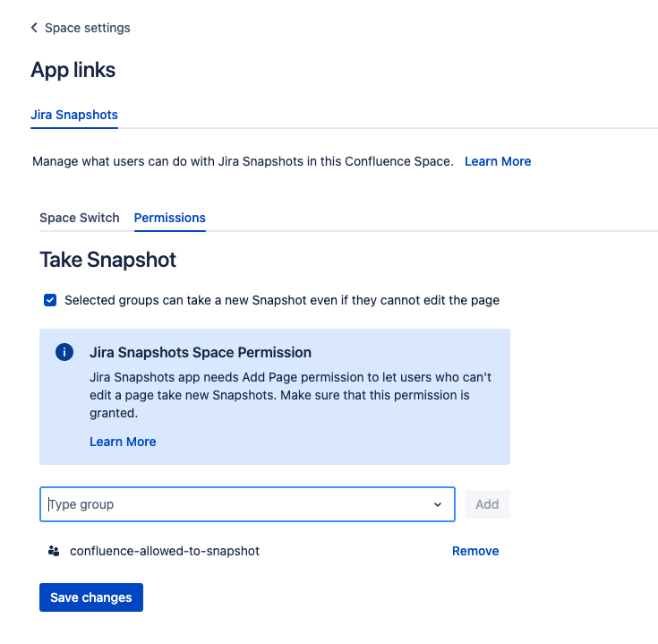Screen dimensions: 658x644
Task: Click the 'Selected groups can take a new Snapshot' label
Action: [282, 300]
